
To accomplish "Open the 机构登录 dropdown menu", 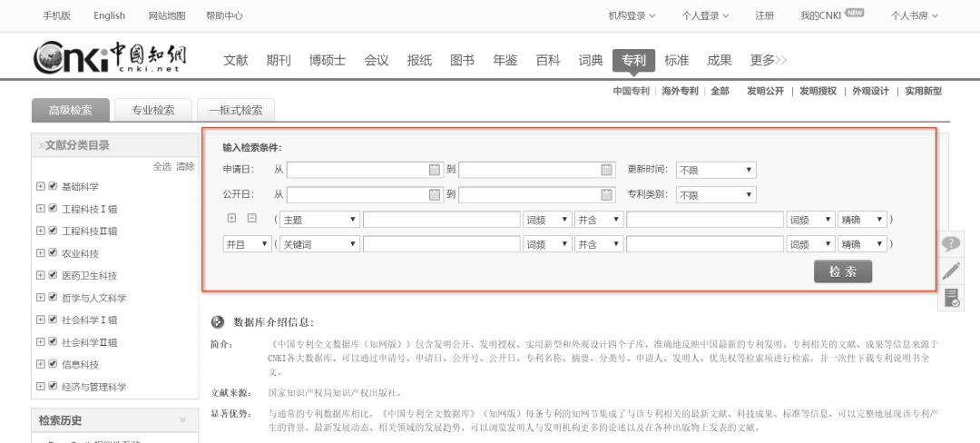I will [x=632, y=15].
